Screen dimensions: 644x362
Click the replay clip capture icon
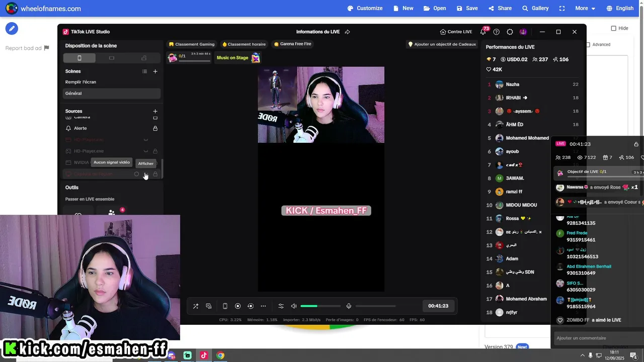(251, 306)
